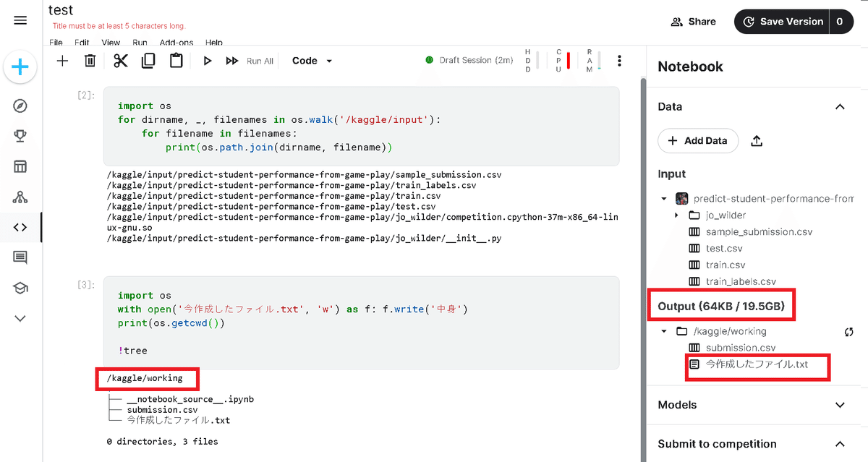This screenshot has height=462, width=868.
Task: Open Datasets from the sidebar grid icon
Action: (20, 166)
